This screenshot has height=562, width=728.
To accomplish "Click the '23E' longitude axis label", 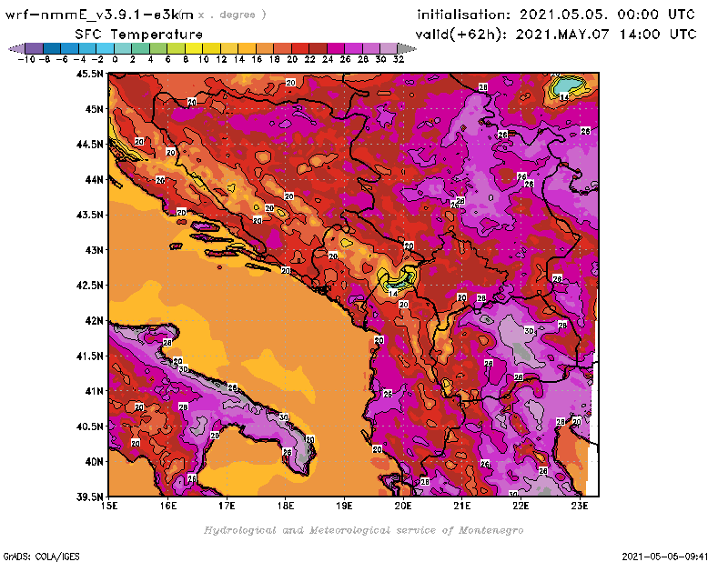I will [580, 506].
